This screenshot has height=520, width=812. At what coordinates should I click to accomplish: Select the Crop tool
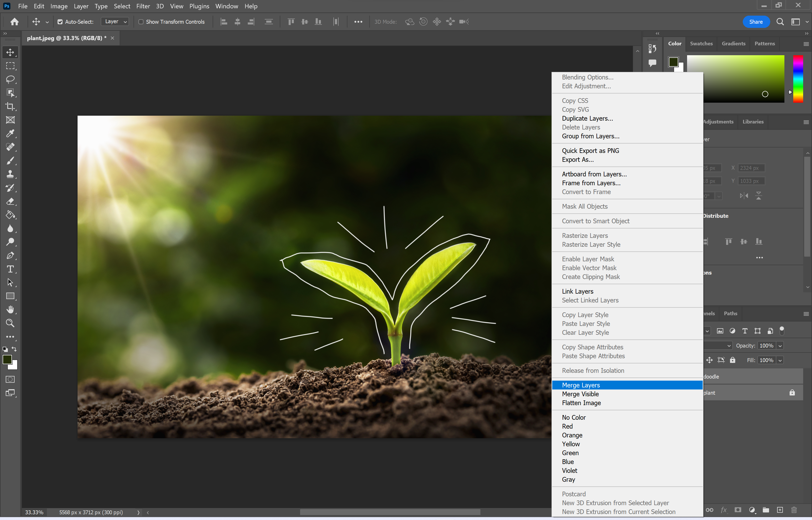coord(10,106)
